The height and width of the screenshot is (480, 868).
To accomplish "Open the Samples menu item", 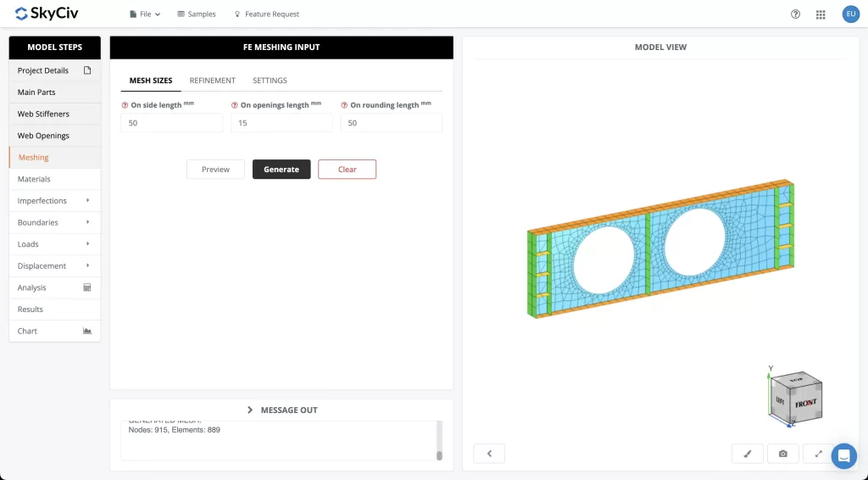I will pos(197,14).
